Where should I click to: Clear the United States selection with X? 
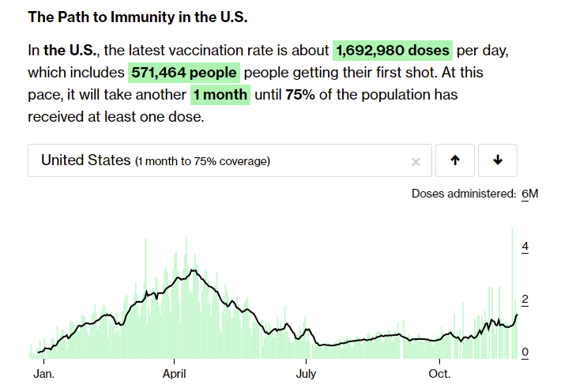pos(416,161)
